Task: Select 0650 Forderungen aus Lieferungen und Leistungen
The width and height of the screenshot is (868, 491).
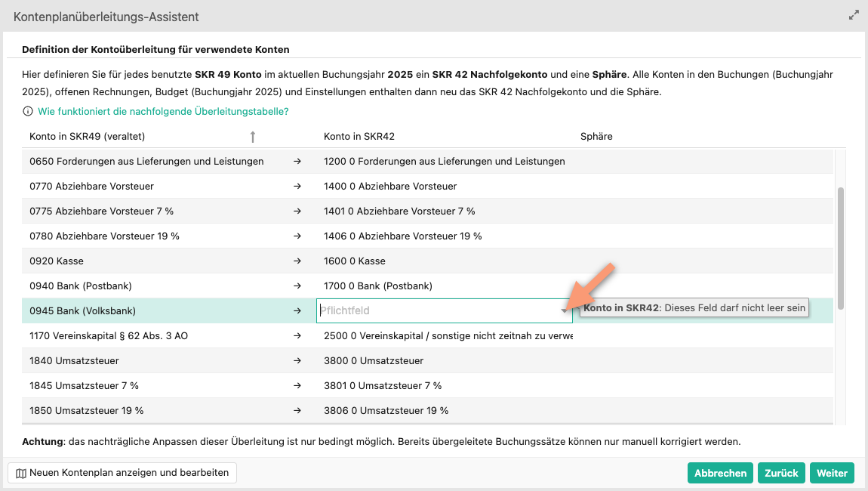Action: coord(146,161)
